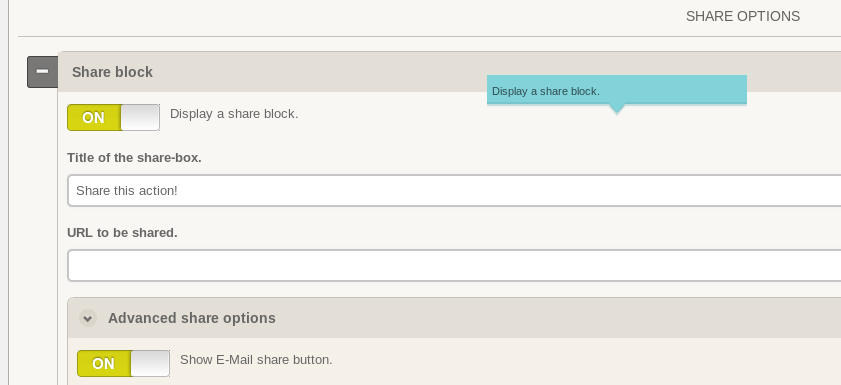Click the chevron icon beside Advanced share options
This screenshot has width=841, height=385.
coord(88,318)
